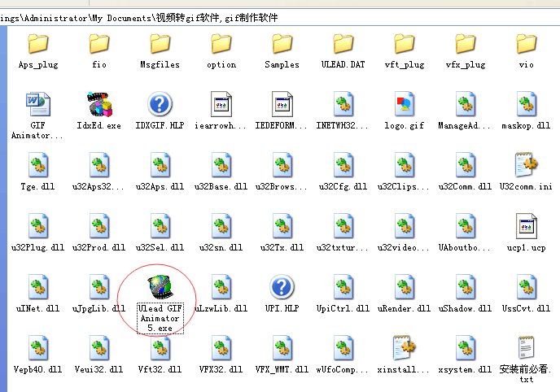560x392 pixels.
Task: Select UssCvt.dll file
Action: click(527, 287)
